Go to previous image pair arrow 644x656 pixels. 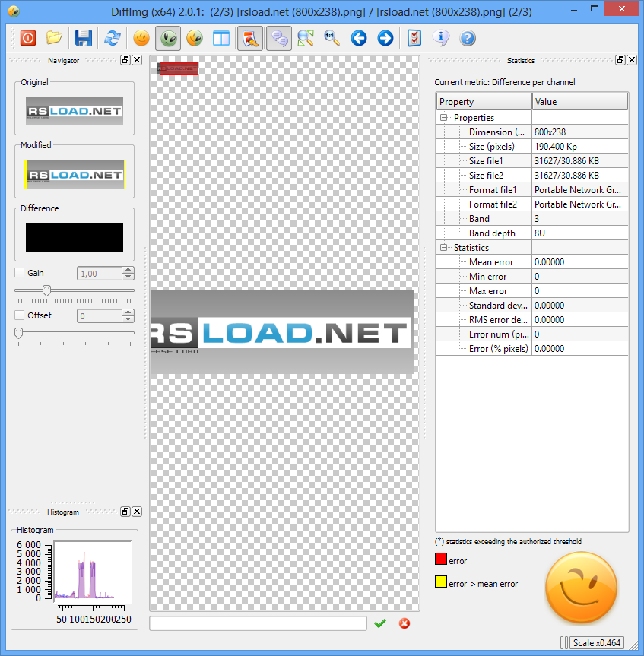pyautogui.click(x=359, y=38)
